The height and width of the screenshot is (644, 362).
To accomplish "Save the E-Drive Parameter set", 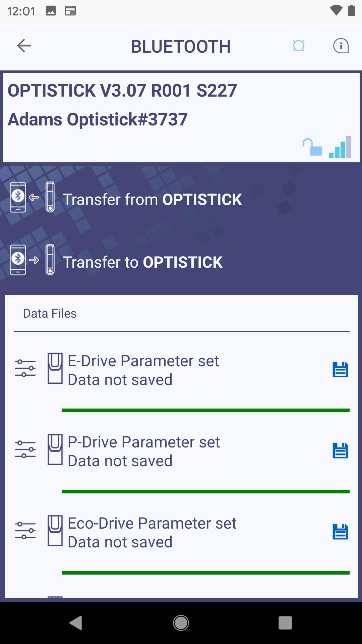I will (340, 370).
